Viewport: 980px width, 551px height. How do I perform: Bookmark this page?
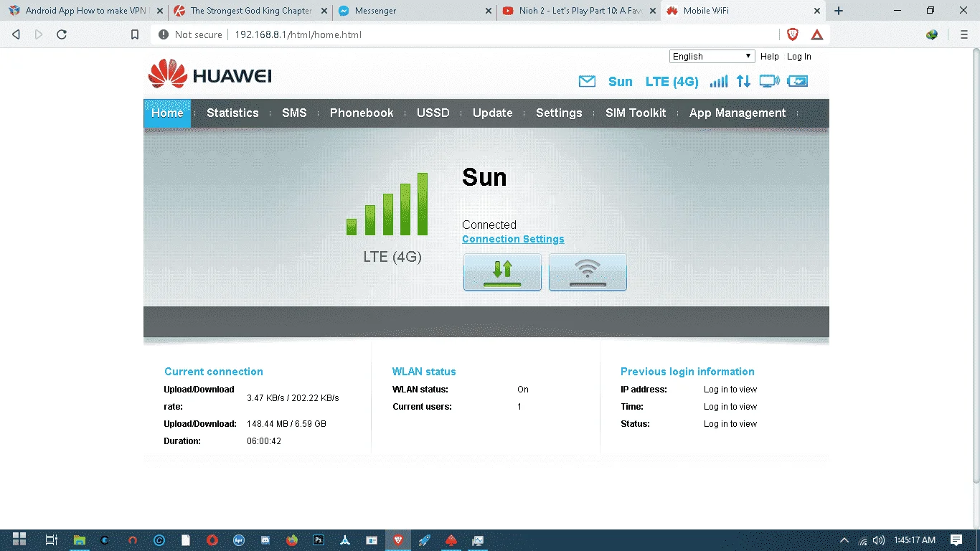[135, 34]
